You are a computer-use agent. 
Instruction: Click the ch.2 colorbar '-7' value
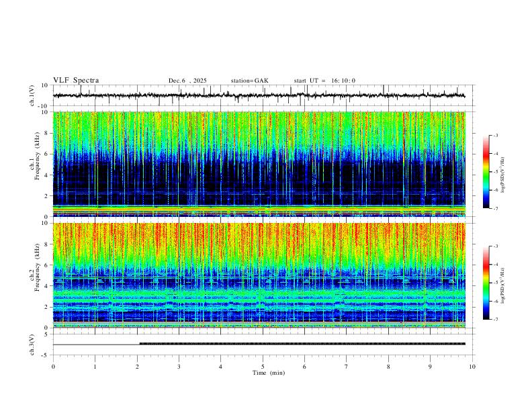(495, 319)
